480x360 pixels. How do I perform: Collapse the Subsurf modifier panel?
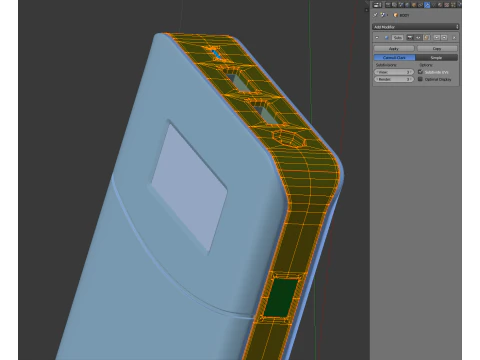click(377, 37)
